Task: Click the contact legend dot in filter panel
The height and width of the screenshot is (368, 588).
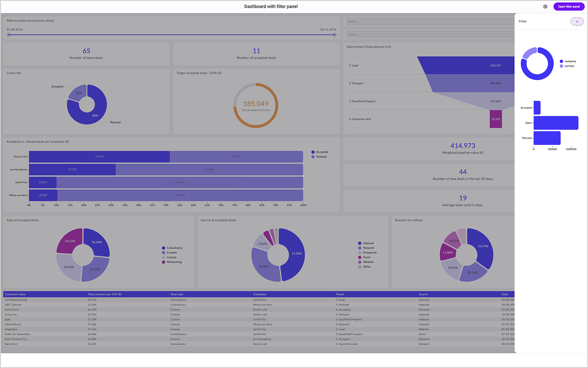Action: tap(562, 66)
